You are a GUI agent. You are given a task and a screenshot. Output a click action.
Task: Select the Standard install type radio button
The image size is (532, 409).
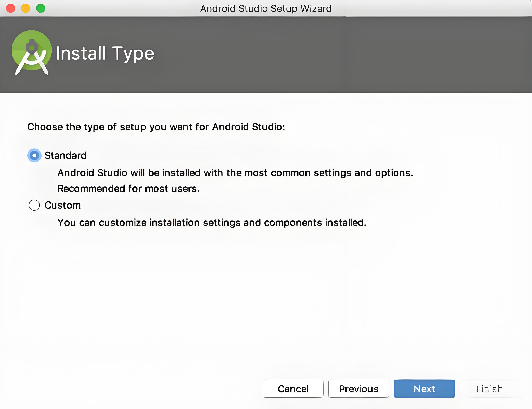click(x=34, y=155)
